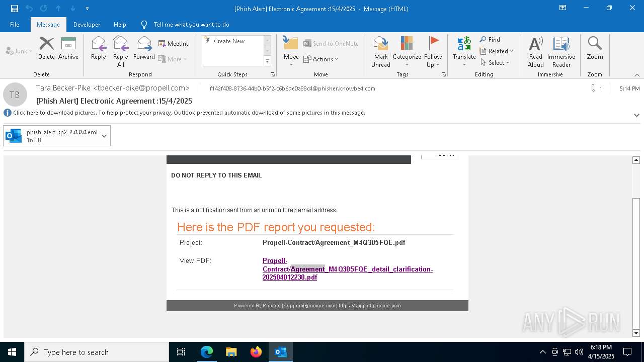Click Find in the Editing group
644x362 pixels.
(x=490, y=40)
